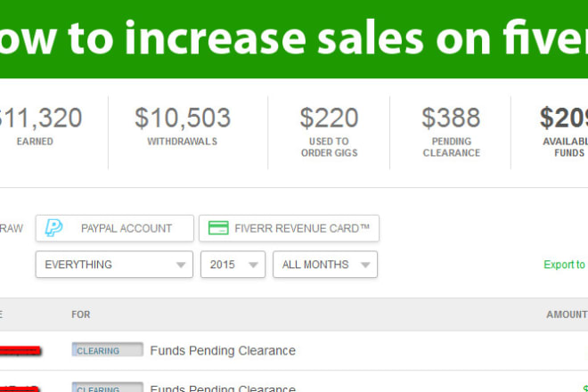Open the 2015 year dropdown
The height and width of the screenshot is (392, 588).
tap(233, 265)
